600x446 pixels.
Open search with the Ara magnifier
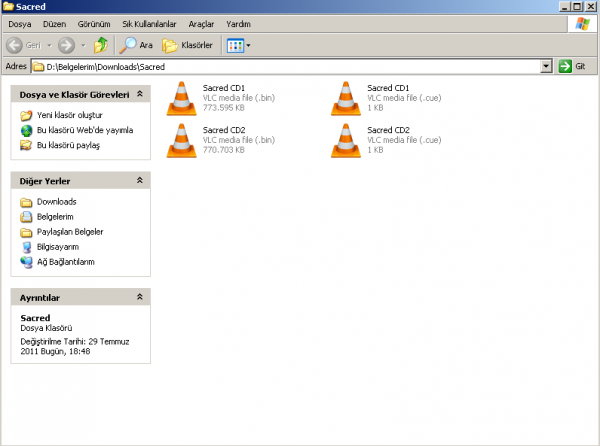pyautogui.click(x=128, y=45)
